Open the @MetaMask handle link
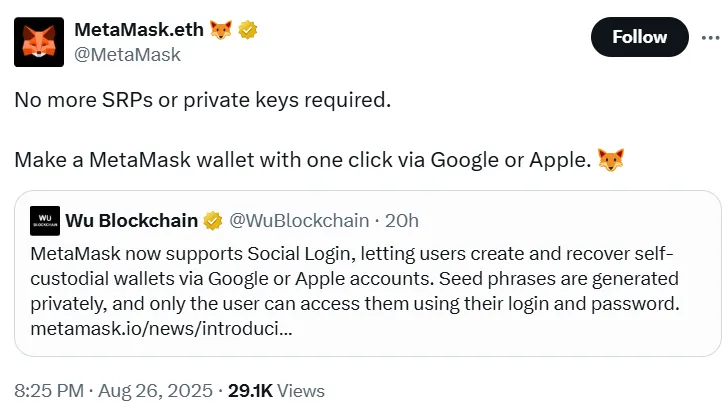This screenshot has width=725, height=420. [x=127, y=54]
